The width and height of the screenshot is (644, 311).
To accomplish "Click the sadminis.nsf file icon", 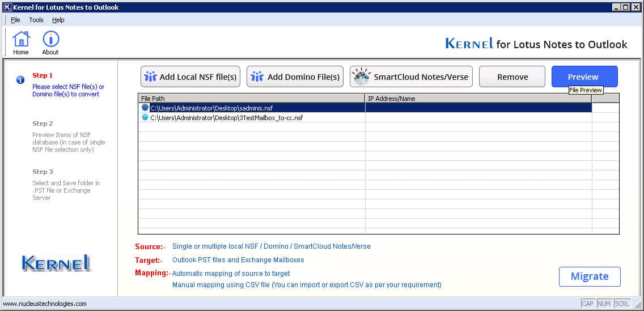I will pyautogui.click(x=145, y=108).
